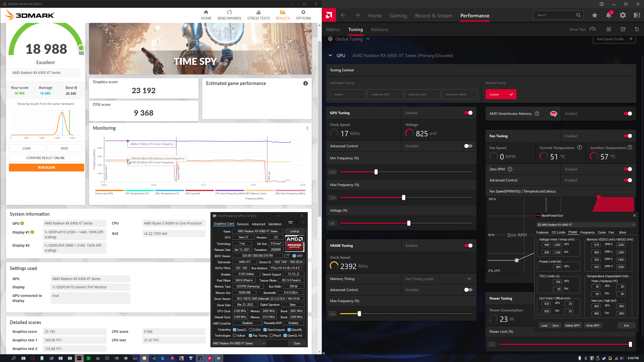Screen dimensions: 644x362
Task: Click the GPU Min Frequency slider handle
Action: pyautogui.click(x=376, y=172)
